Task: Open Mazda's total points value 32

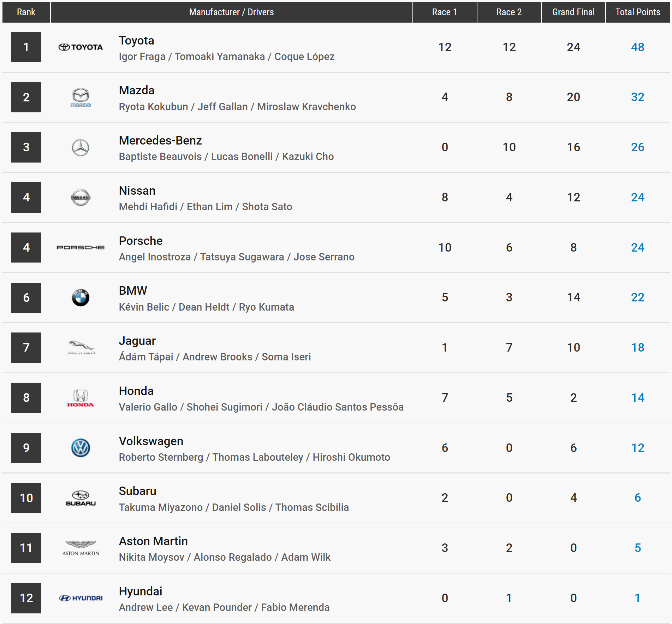Action: [x=637, y=97]
